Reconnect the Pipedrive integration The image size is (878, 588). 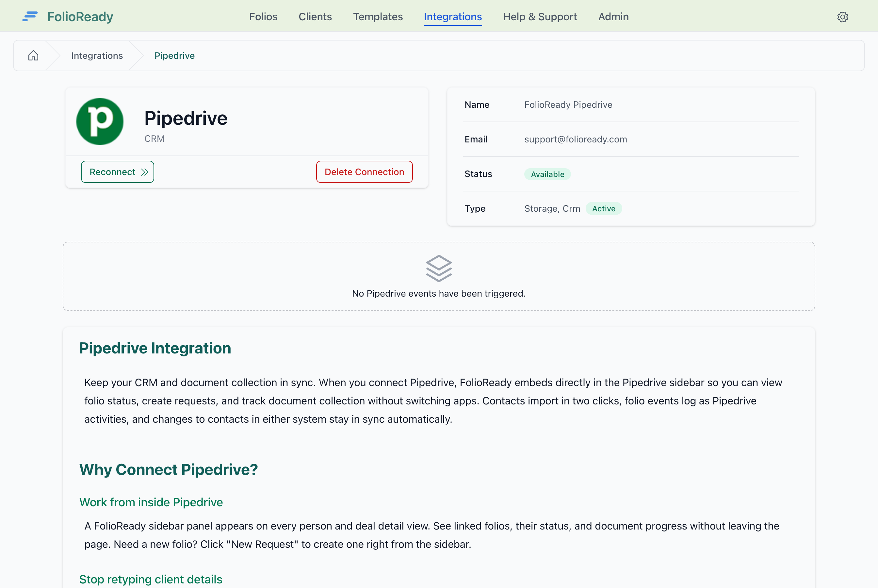[117, 172]
